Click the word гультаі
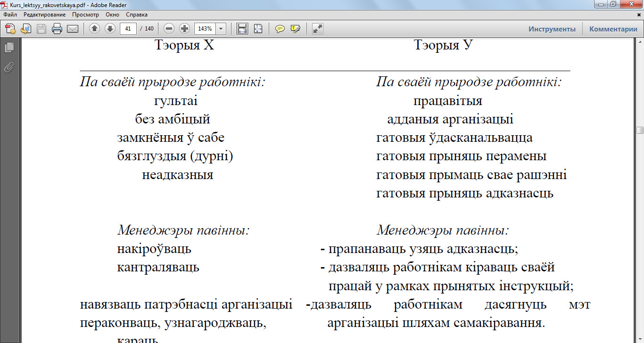This screenshot has width=644, height=343. pos(176,101)
